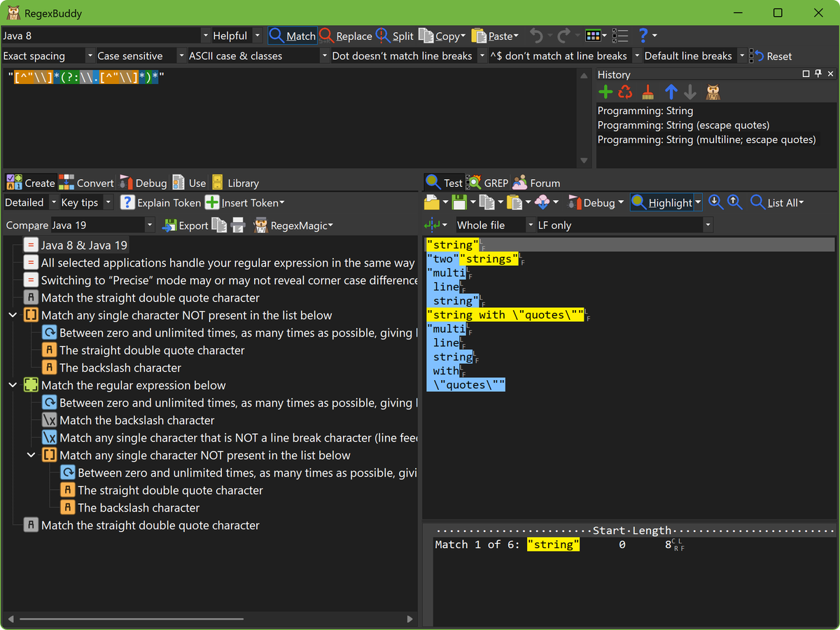Click the red recycle icon in History panel
This screenshot has width=840, height=630.
(625, 92)
